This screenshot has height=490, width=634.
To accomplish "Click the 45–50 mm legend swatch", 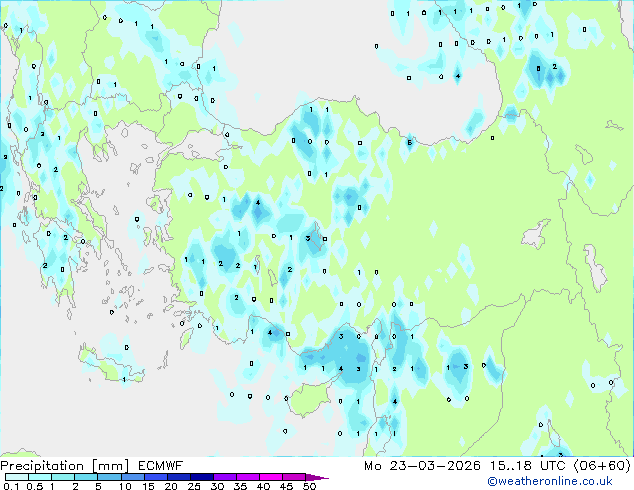I will (294, 477).
